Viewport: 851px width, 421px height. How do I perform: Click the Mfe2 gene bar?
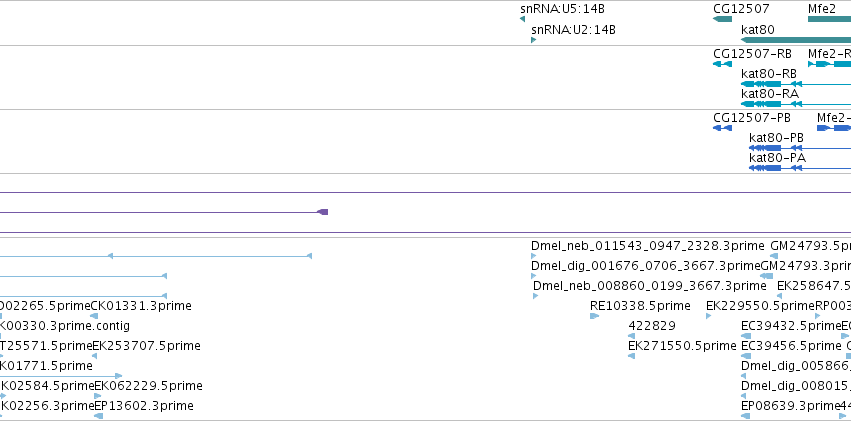pyautogui.click(x=829, y=19)
